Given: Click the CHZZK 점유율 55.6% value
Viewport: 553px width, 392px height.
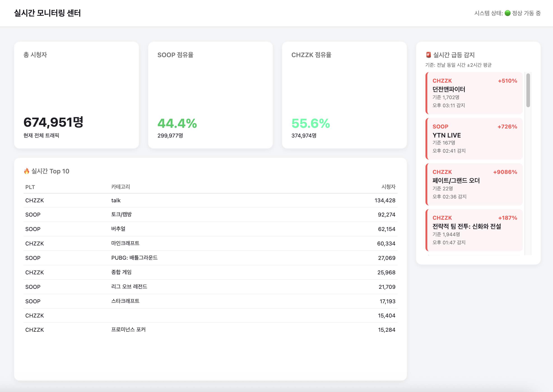Looking at the screenshot, I should 311,123.
